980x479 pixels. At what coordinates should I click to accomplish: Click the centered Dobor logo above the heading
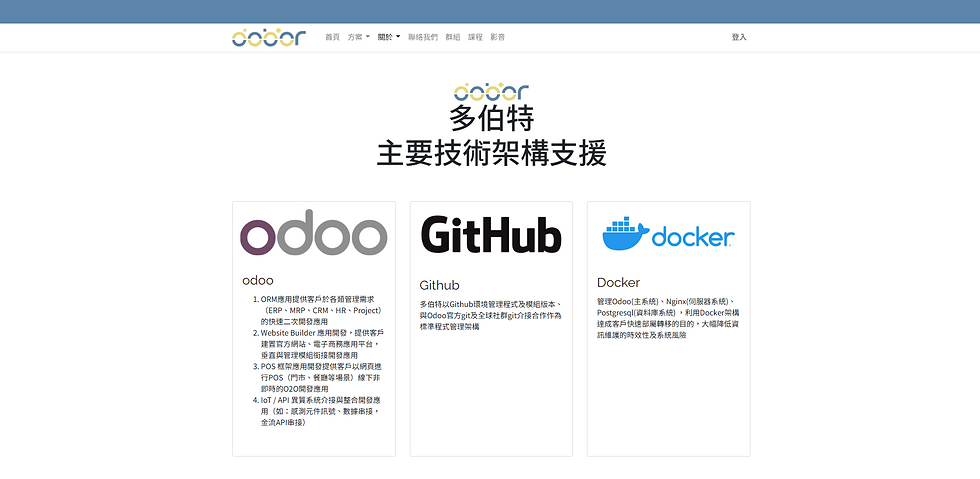[x=491, y=92]
